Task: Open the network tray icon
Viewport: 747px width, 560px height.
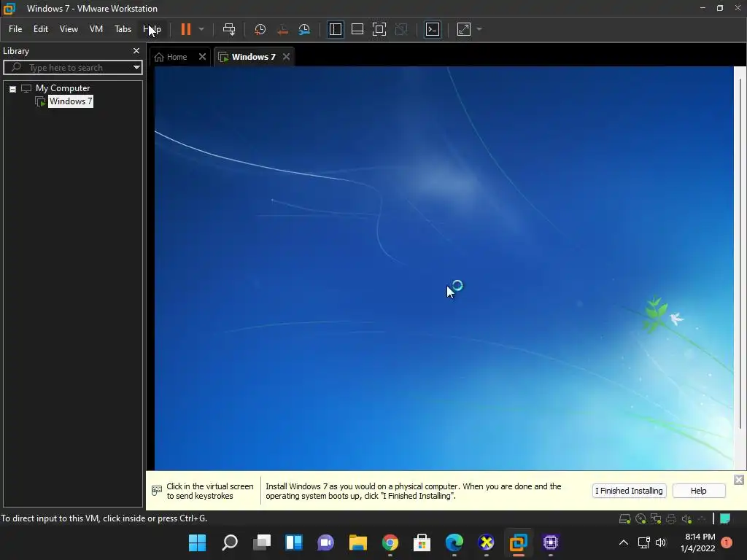Action: [643, 542]
